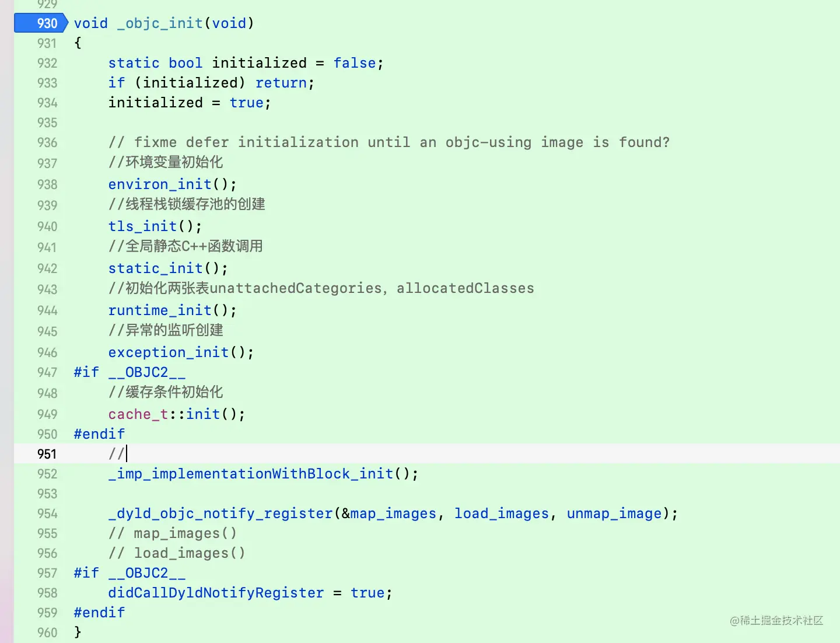Click the environ_init() call

pyautogui.click(x=173, y=184)
